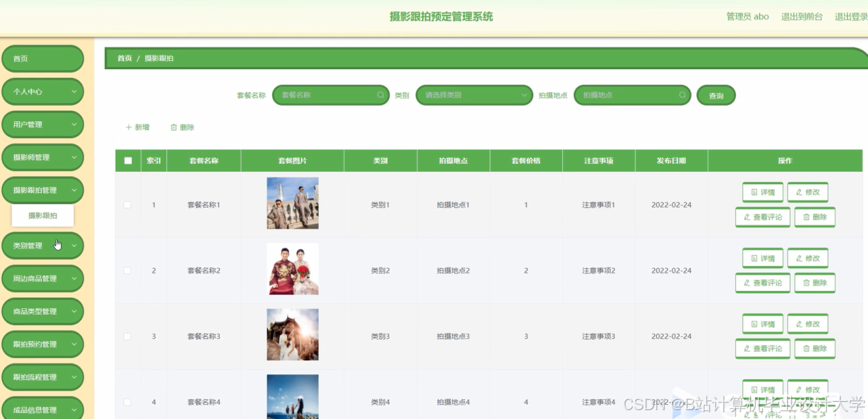The image size is (868, 419).
Task: Click the trash icon next to toolbar 删除
Action: [174, 127]
